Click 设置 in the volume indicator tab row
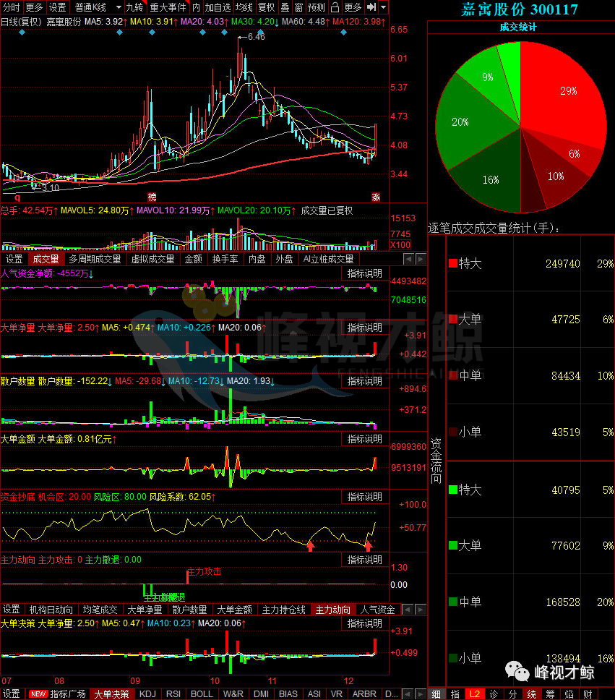 (14, 259)
